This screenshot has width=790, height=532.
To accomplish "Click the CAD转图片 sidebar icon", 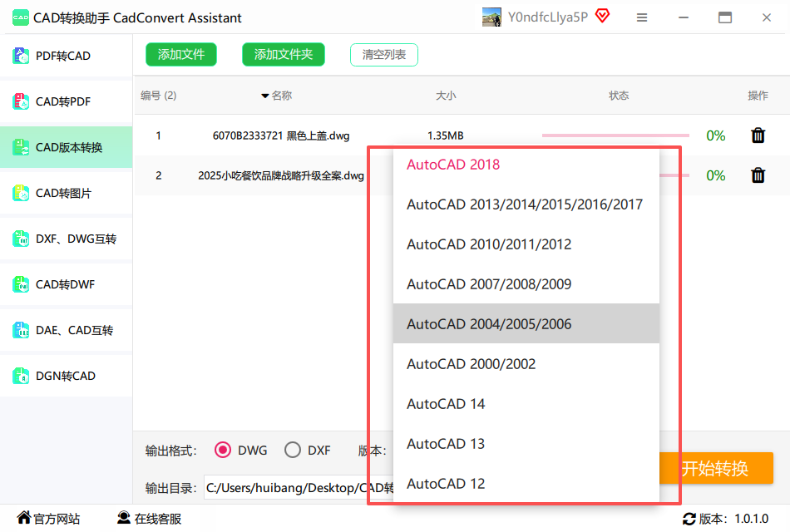I will point(21,193).
